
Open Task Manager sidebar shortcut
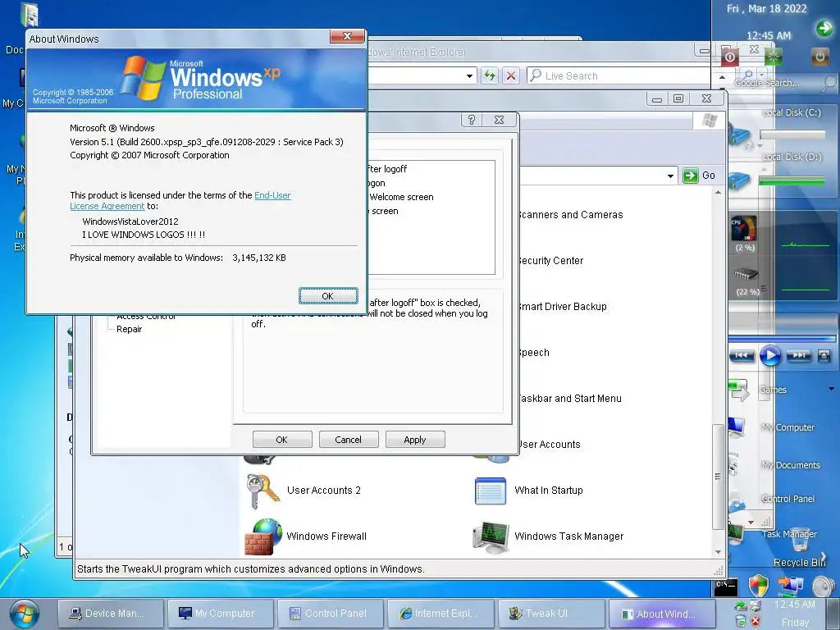789,534
